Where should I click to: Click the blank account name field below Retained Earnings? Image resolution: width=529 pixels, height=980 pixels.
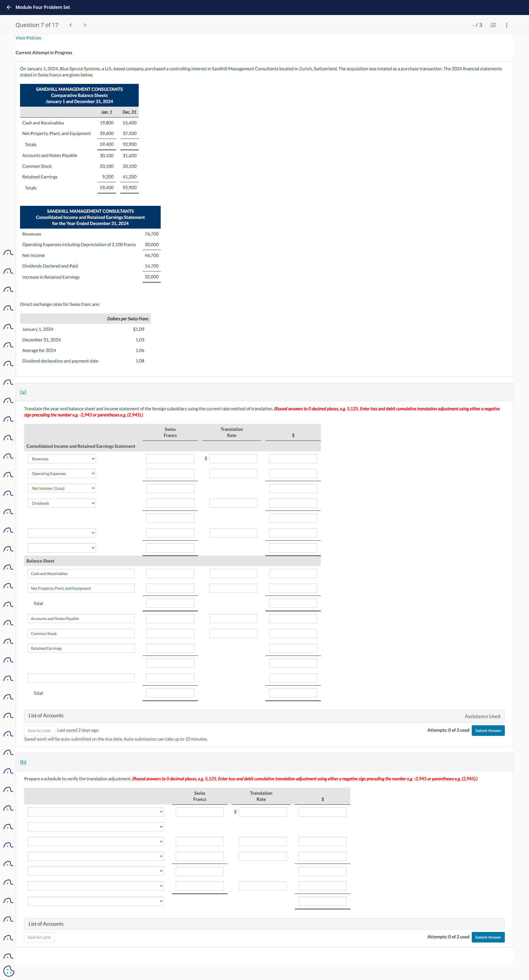81,678
